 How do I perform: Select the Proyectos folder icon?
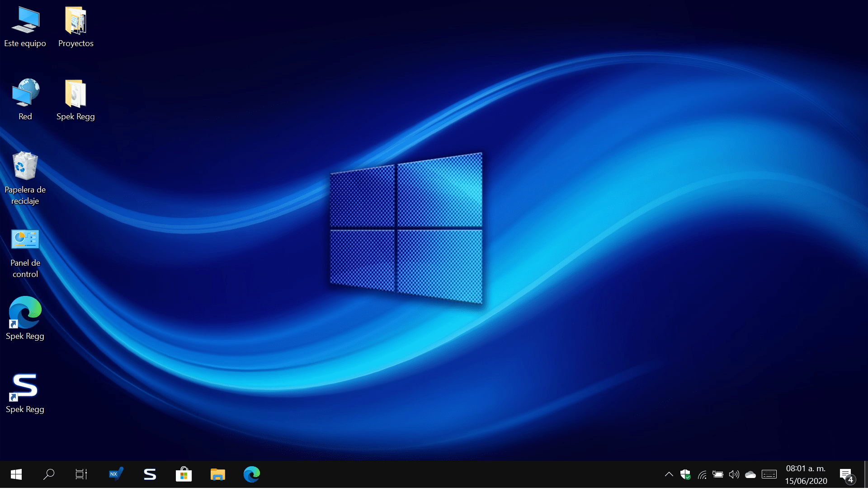(75, 21)
